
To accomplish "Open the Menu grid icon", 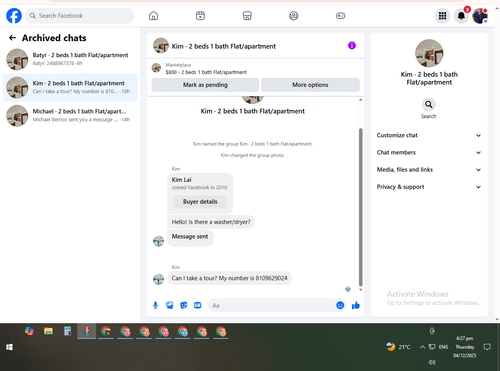I will click(x=442, y=16).
